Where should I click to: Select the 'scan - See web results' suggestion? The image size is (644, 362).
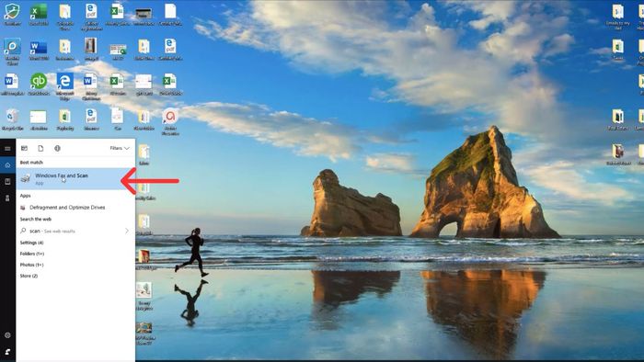(x=52, y=232)
